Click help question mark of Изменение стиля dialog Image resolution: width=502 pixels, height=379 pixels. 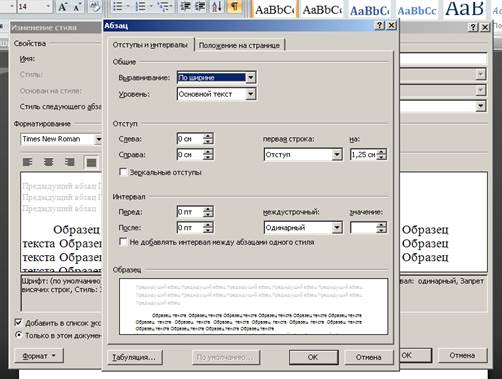pyautogui.click(x=473, y=27)
